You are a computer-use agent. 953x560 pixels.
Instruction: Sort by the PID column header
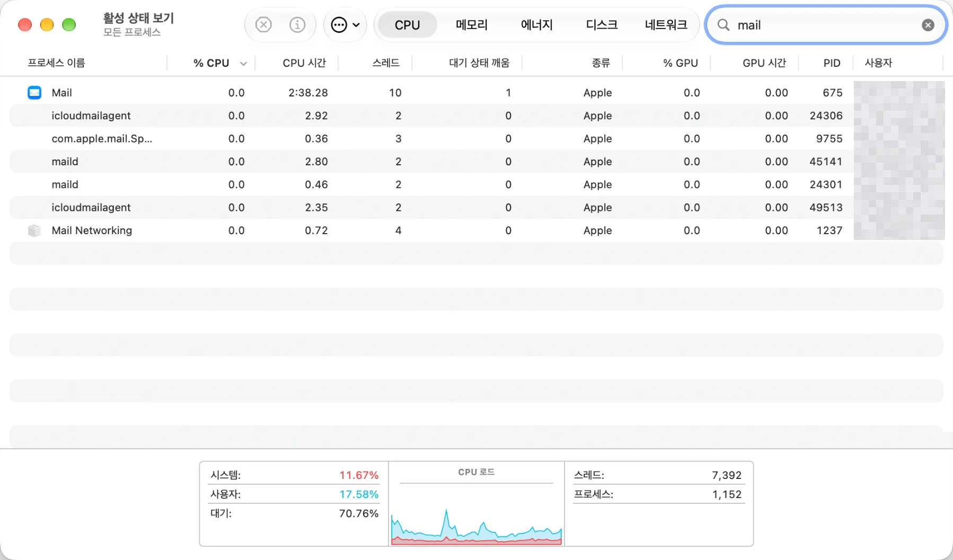coord(832,63)
